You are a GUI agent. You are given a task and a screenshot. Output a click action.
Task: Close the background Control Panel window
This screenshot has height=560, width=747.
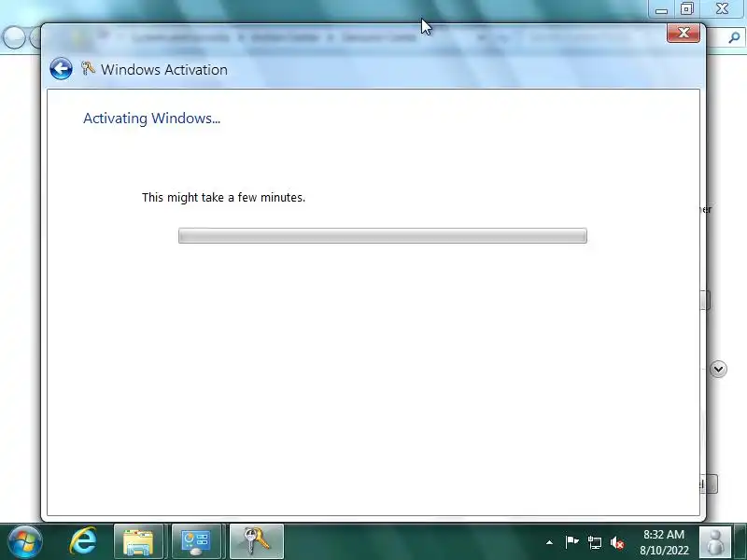(722, 9)
